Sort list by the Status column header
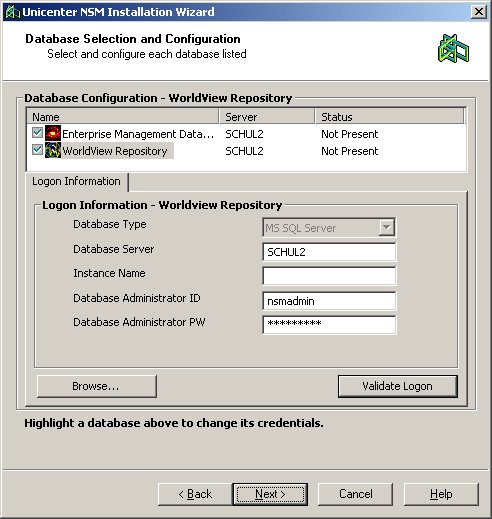 click(389, 117)
